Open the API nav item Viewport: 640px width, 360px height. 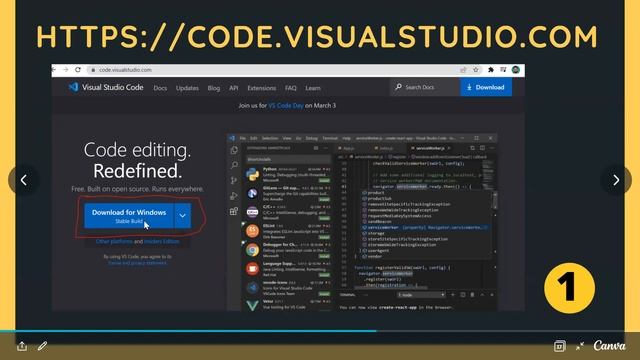click(233, 88)
